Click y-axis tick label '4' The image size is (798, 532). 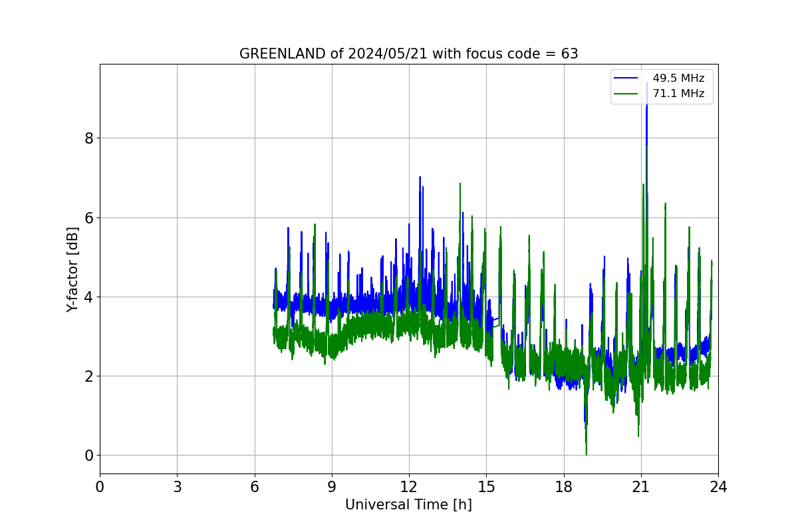[88, 297]
